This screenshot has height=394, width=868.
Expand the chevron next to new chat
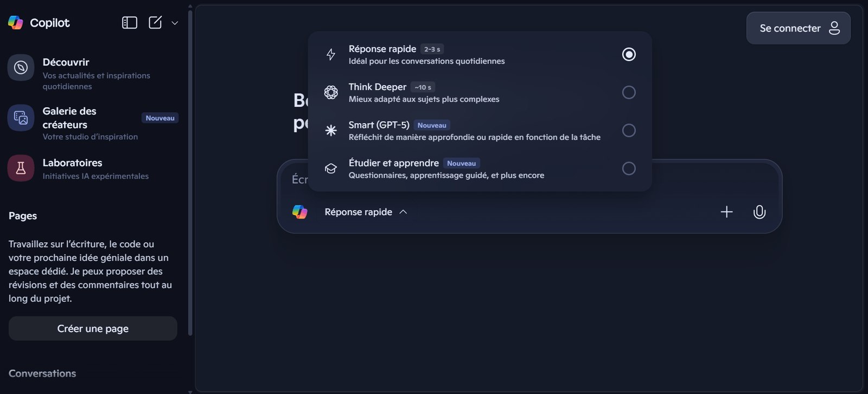(x=175, y=23)
